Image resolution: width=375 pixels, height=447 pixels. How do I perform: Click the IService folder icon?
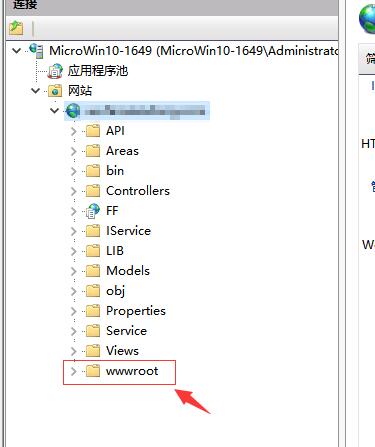93,231
